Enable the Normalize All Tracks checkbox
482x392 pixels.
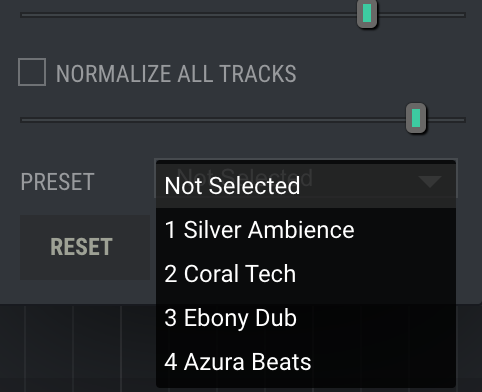32,72
